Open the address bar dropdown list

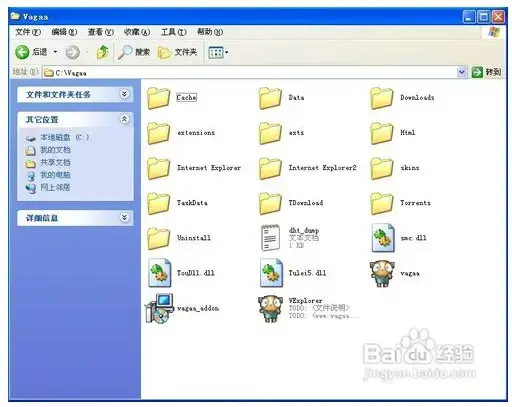(462, 72)
